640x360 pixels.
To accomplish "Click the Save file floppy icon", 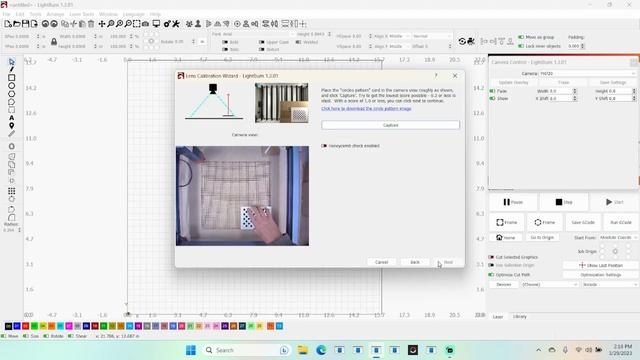I will pos(25,24).
